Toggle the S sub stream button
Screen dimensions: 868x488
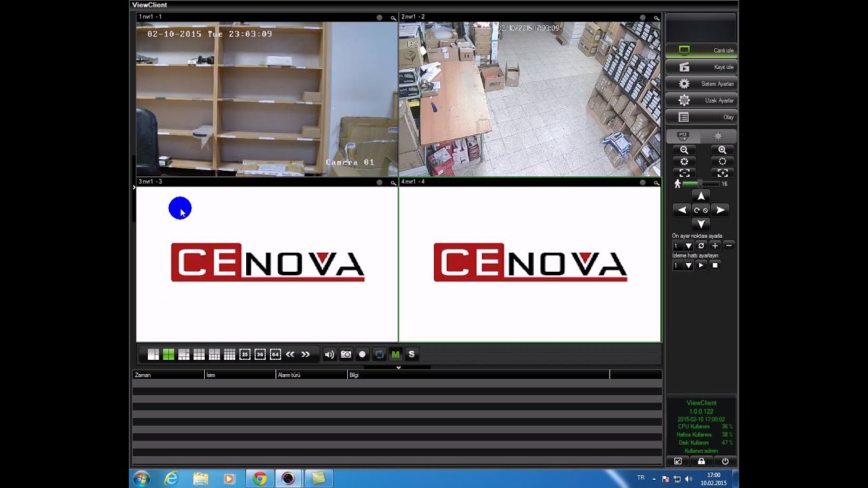[411, 354]
